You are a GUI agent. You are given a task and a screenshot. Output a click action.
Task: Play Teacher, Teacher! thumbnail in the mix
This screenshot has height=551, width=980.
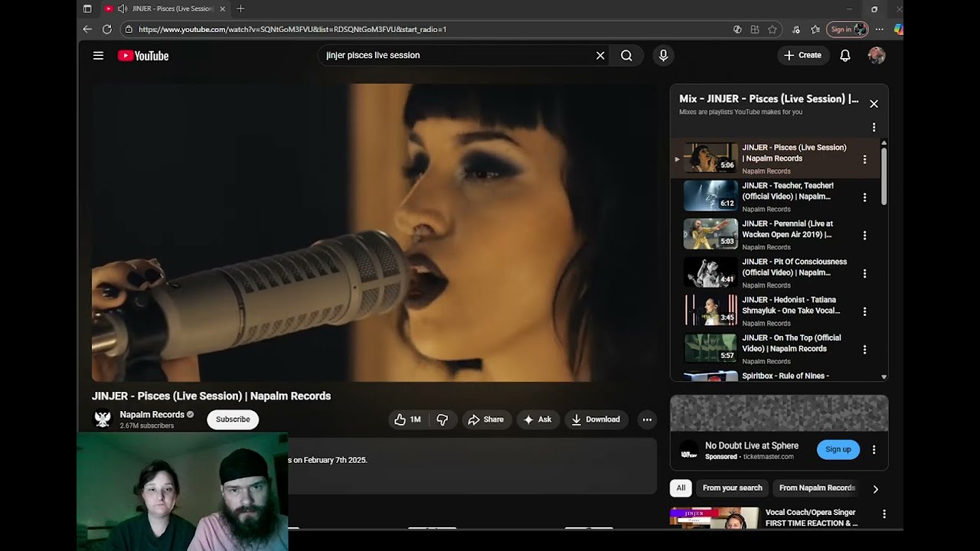pyautogui.click(x=710, y=196)
